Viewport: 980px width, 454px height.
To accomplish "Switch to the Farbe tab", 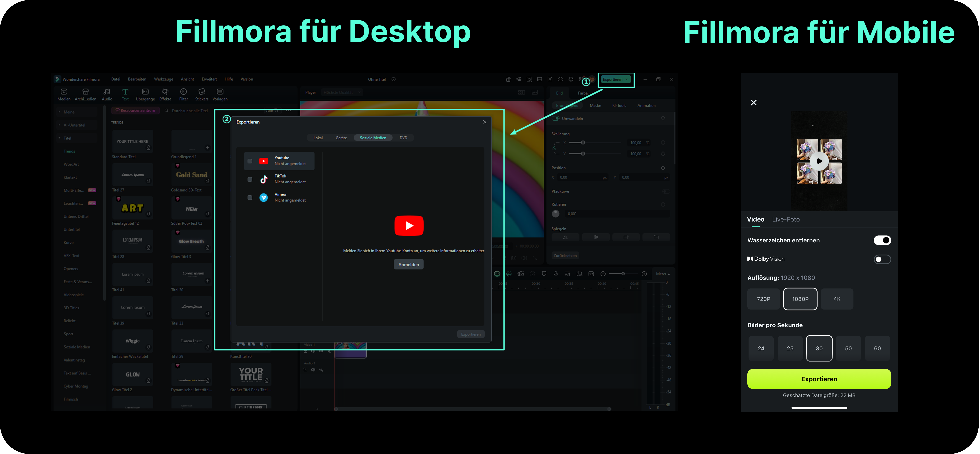I will [583, 93].
